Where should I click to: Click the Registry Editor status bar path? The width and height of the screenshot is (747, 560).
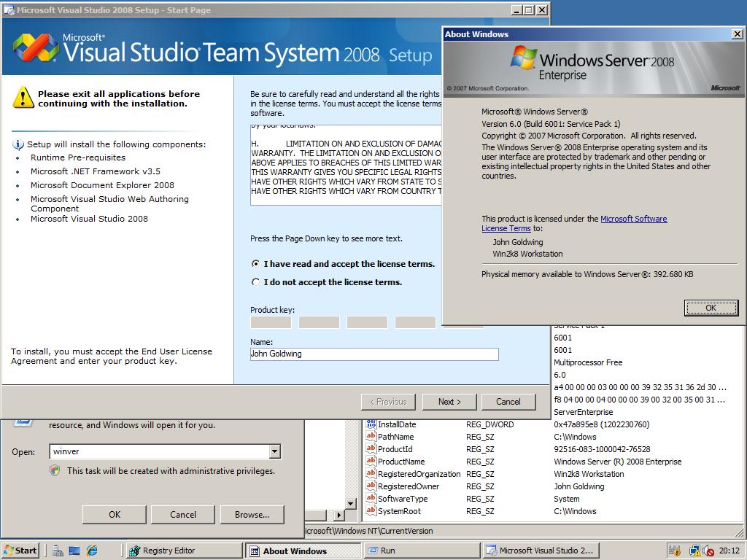tap(368, 531)
